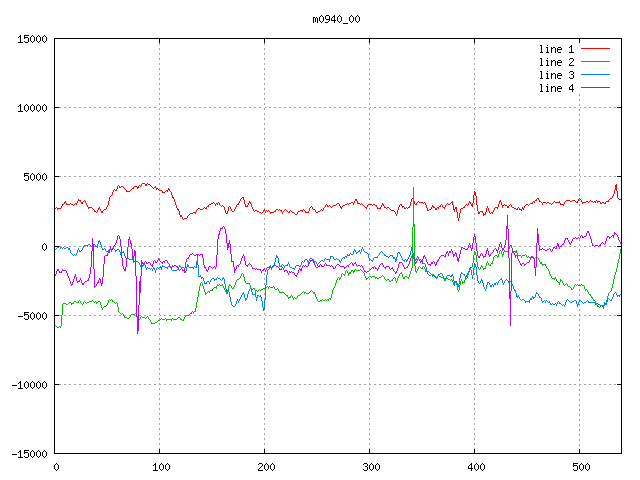This screenshot has height=480, width=640.
Task: Click the 400 x-axis tick label
Action: click(475, 467)
